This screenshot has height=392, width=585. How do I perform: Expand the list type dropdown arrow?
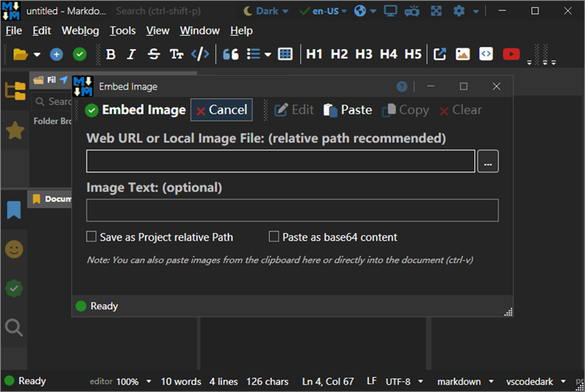click(x=268, y=55)
